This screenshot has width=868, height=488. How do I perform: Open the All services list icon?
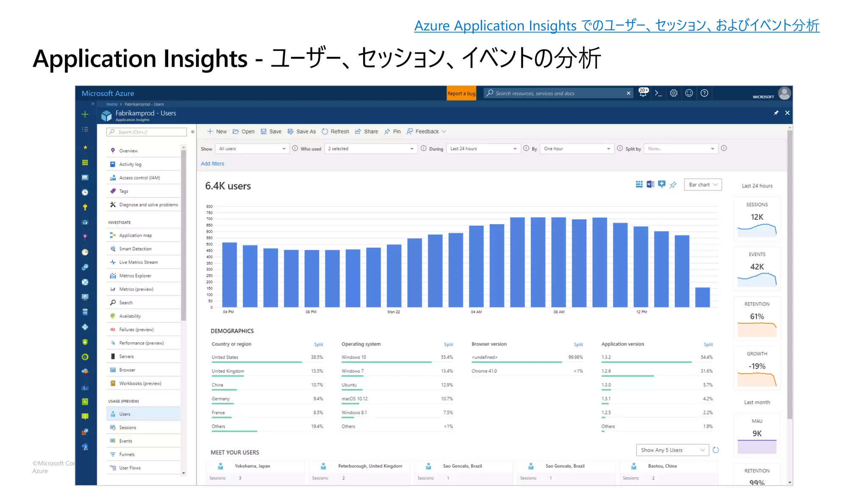click(85, 130)
